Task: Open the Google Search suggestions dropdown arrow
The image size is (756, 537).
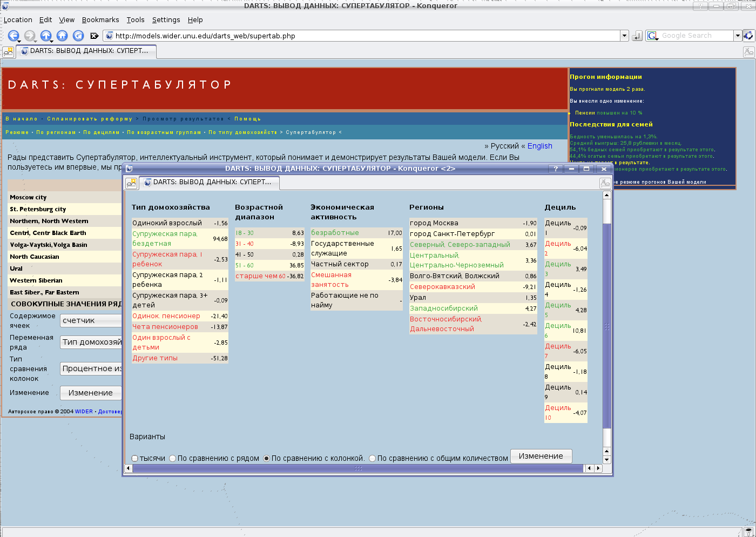Action: [737, 36]
